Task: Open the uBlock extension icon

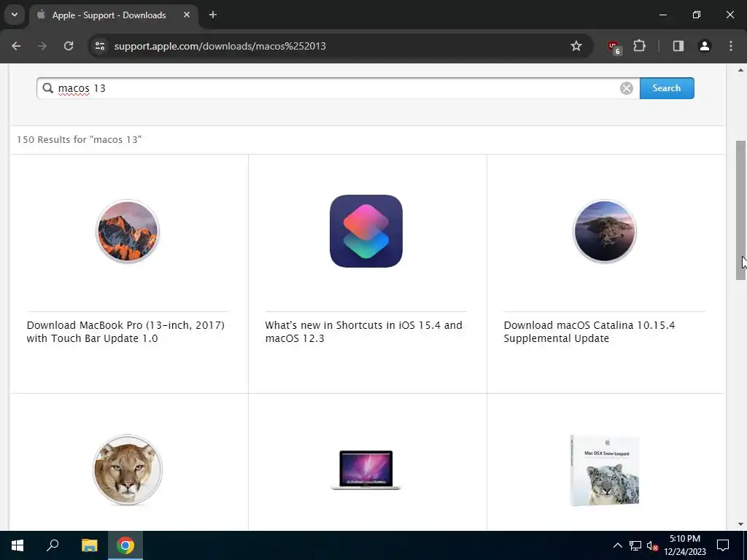Action: tap(614, 47)
